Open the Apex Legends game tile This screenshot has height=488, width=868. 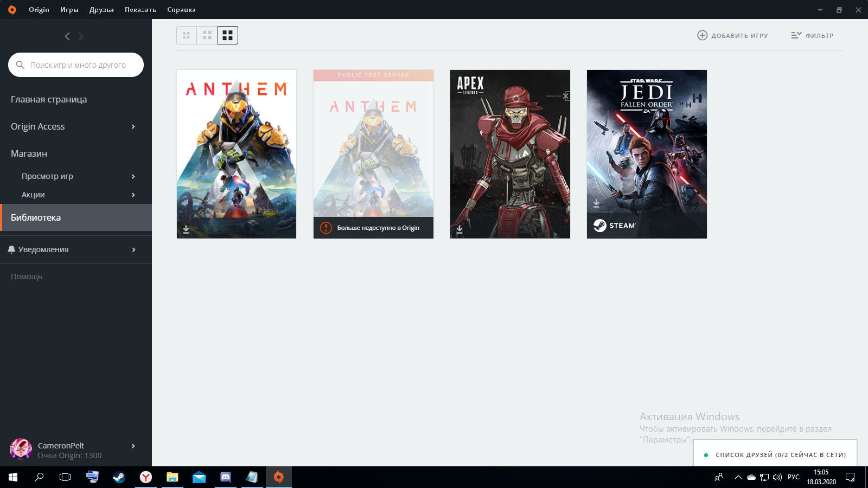510,154
